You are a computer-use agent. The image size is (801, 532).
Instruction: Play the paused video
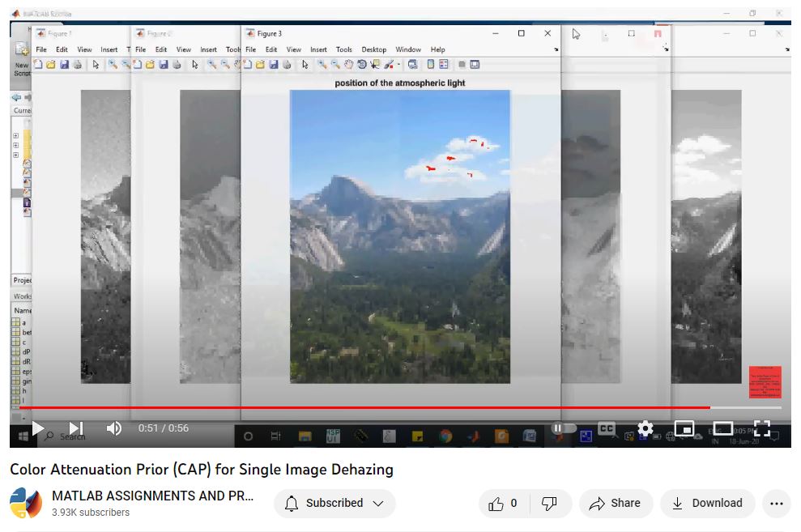tap(37, 428)
